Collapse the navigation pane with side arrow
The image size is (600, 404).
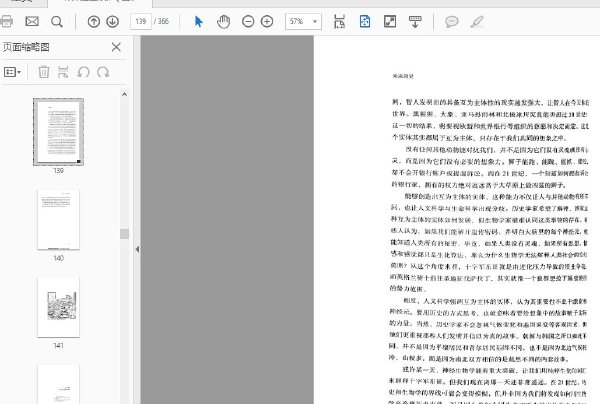[137, 249]
